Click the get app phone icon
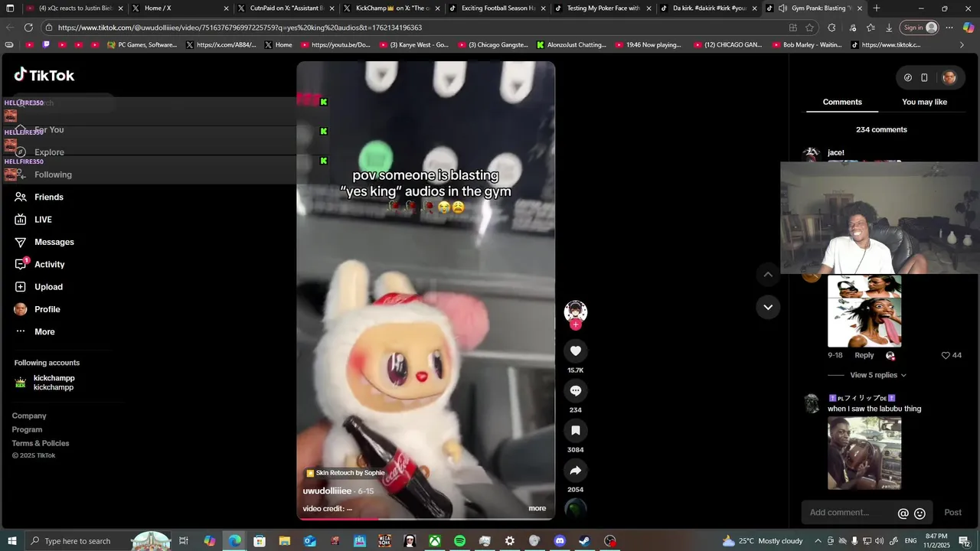Image resolution: width=980 pixels, height=551 pixels. click(x=924, y=77)
